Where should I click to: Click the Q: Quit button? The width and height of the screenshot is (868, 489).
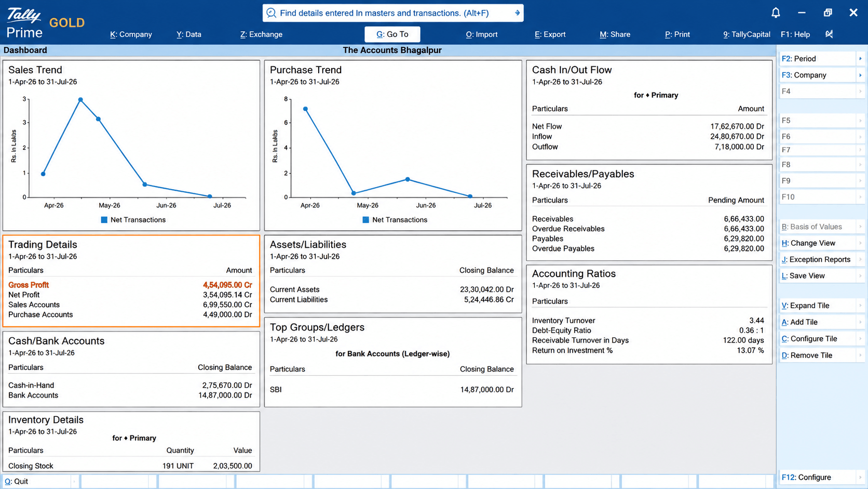click(x=40, y=482)
